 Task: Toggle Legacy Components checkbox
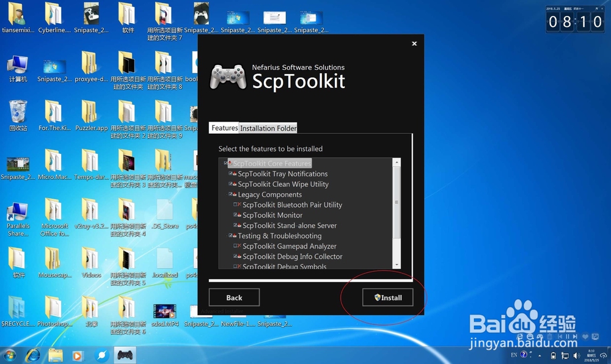point(230,194)
